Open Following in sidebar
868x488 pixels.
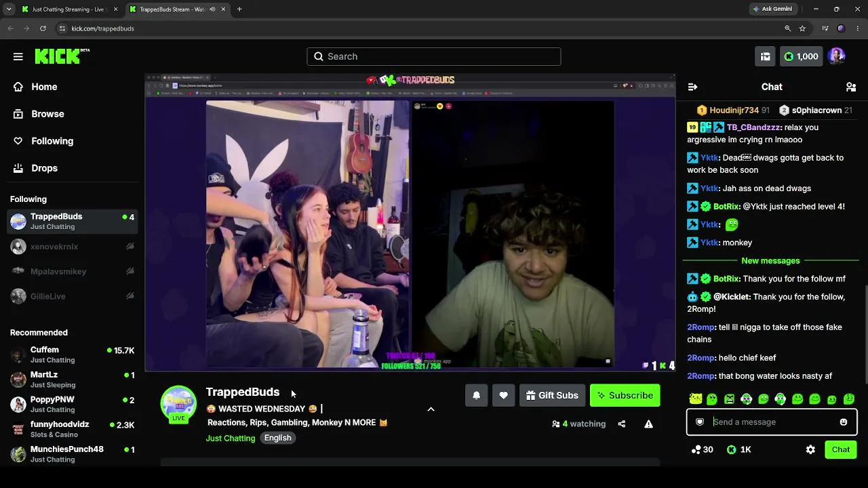point(52,141)
